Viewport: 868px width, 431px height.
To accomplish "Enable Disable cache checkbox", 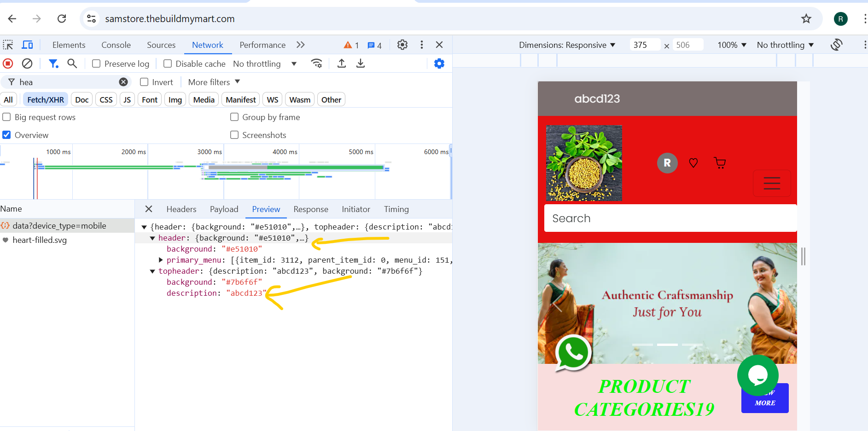I will point(168,63).
